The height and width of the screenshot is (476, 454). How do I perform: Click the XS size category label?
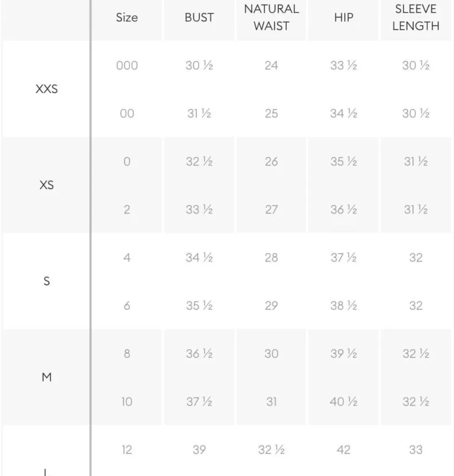[46, 185]
